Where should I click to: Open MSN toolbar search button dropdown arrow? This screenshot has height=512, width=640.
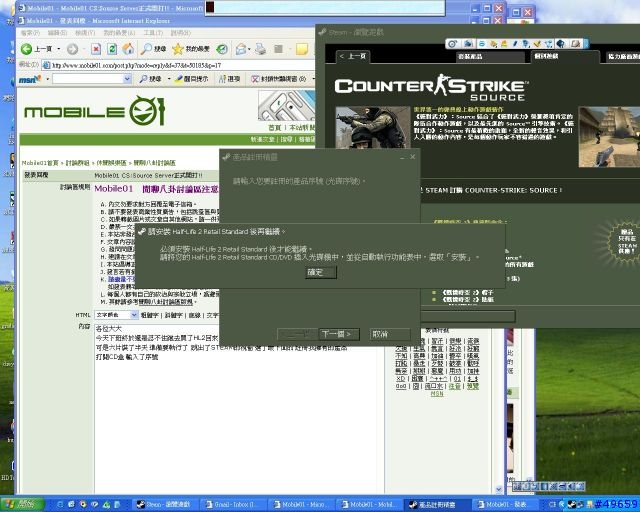[x=169, y=79]
